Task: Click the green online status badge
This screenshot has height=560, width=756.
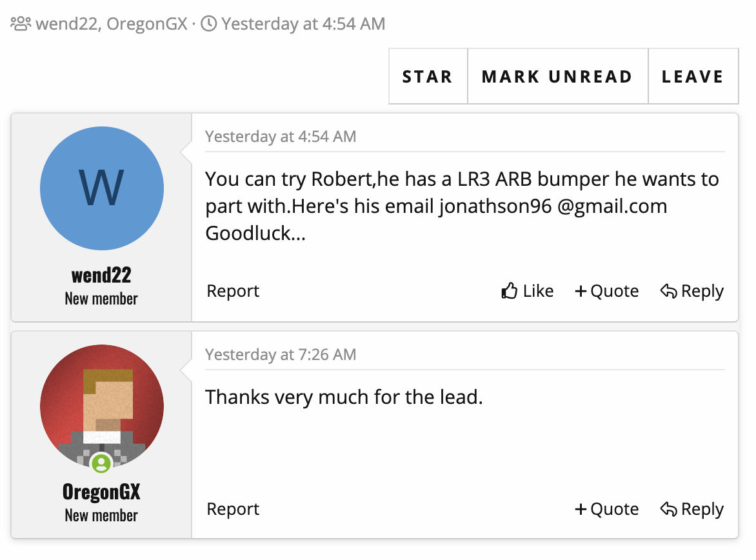Action: pos(101,463)
